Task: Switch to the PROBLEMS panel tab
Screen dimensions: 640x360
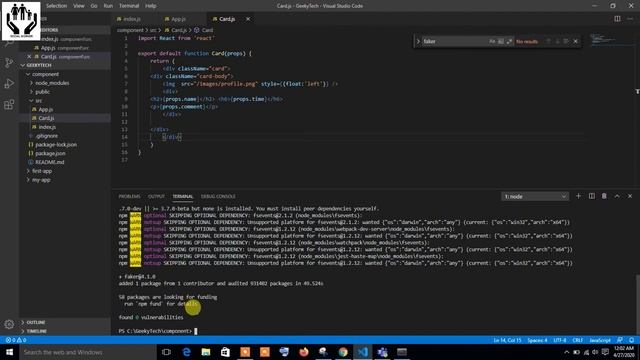Action: tap(129, 196)
